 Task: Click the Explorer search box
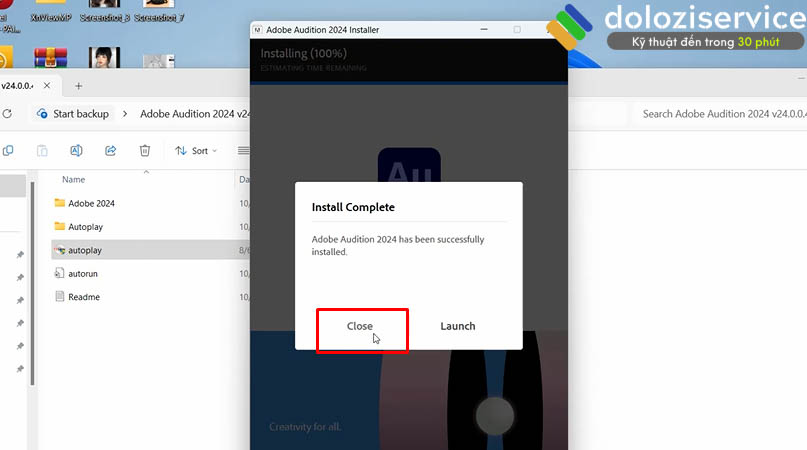click(x=720, y=114)
